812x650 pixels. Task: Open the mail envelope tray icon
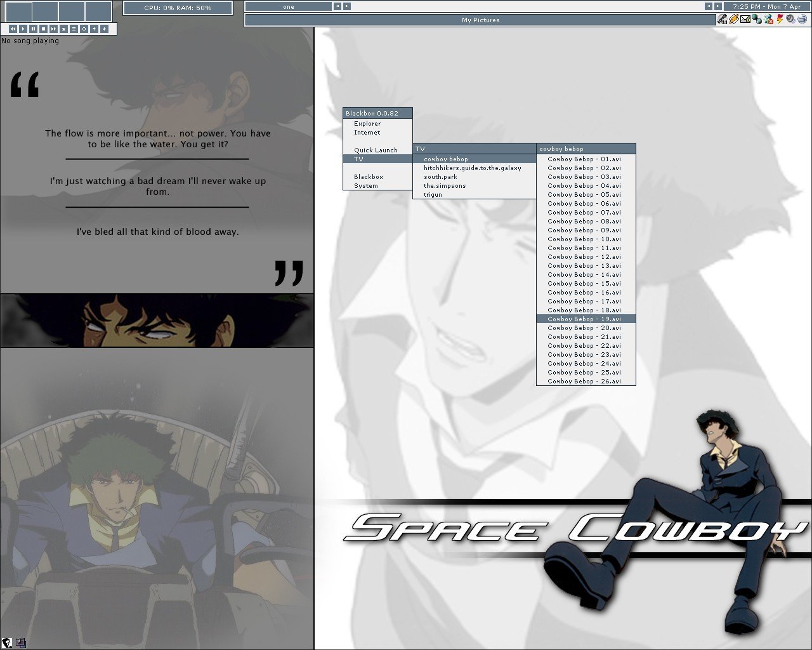coord(745,19)
